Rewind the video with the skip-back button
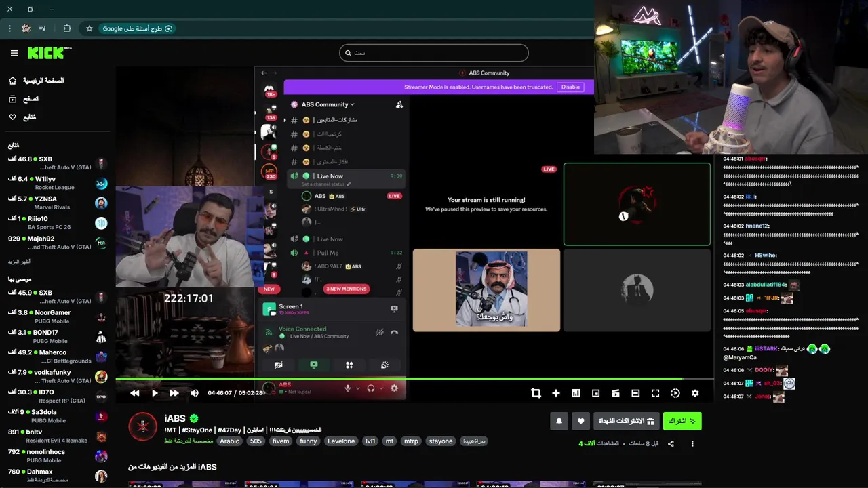Viewport: 868px width, 488px height. (135, 393)
